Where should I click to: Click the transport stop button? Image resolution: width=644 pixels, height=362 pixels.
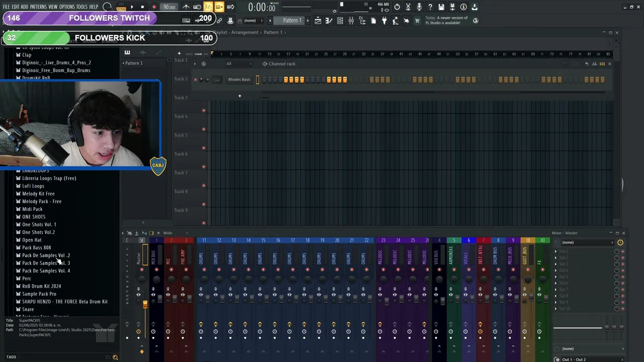pos(142,7)
